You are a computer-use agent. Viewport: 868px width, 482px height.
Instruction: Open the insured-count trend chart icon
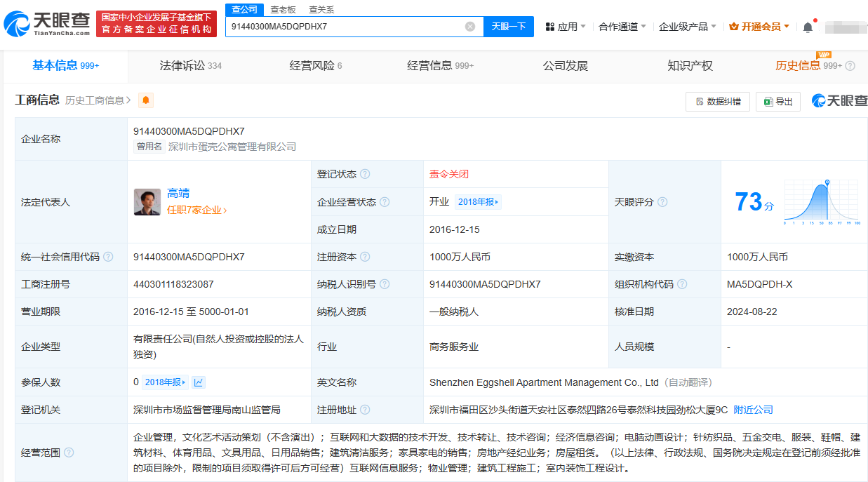coord(199,382)
